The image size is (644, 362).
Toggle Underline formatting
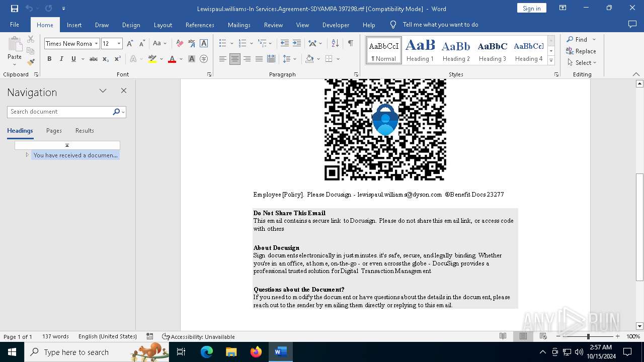click(73, 59)
